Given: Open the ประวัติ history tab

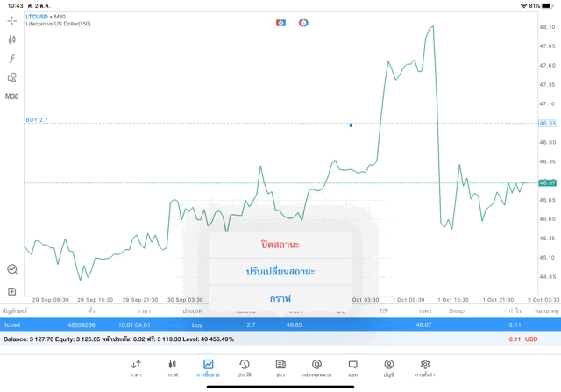Looking at the screenshot, I should pyautogui.click(x=245, y=367).
